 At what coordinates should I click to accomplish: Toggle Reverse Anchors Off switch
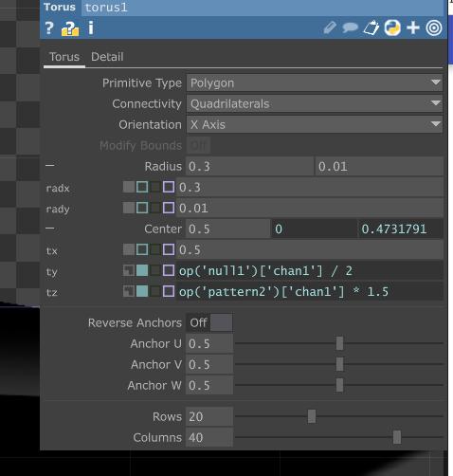209,322
